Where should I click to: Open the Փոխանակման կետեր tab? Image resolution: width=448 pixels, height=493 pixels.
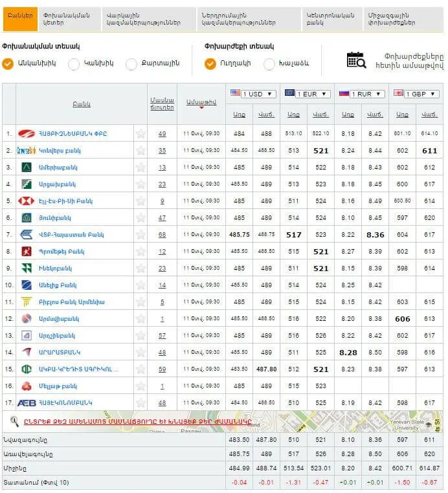coord(69,19)
